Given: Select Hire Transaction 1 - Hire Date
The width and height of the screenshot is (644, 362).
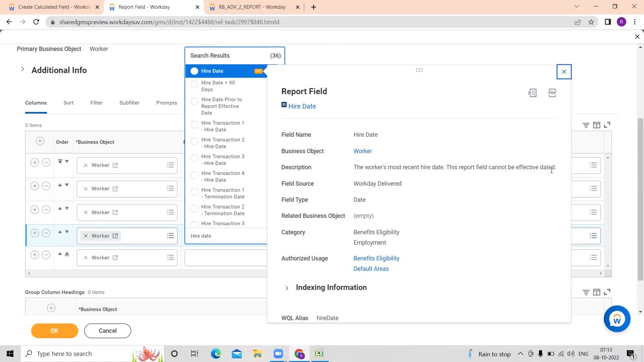Looking at the screenshot, I should (195, 125).
